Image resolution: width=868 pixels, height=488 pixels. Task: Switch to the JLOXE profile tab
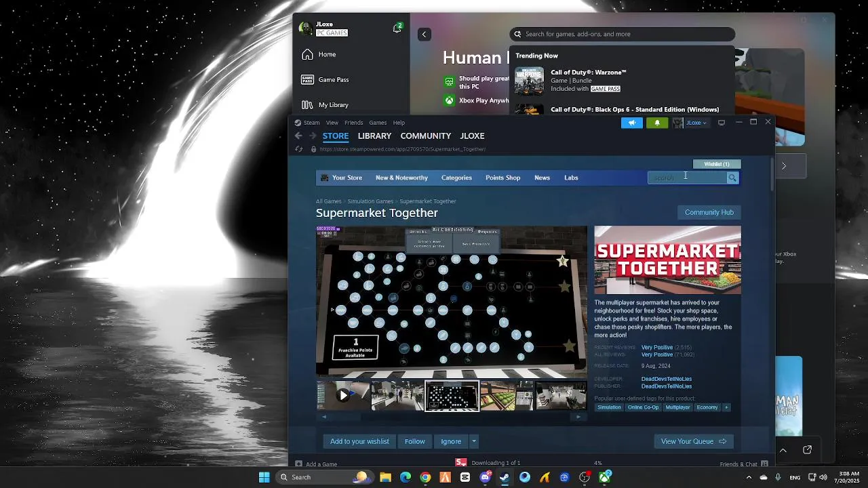[472, 136]
